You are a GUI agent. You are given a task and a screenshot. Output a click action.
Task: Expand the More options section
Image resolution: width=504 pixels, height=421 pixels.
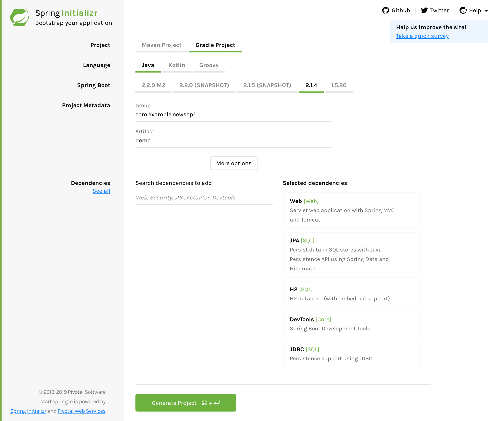234,163
